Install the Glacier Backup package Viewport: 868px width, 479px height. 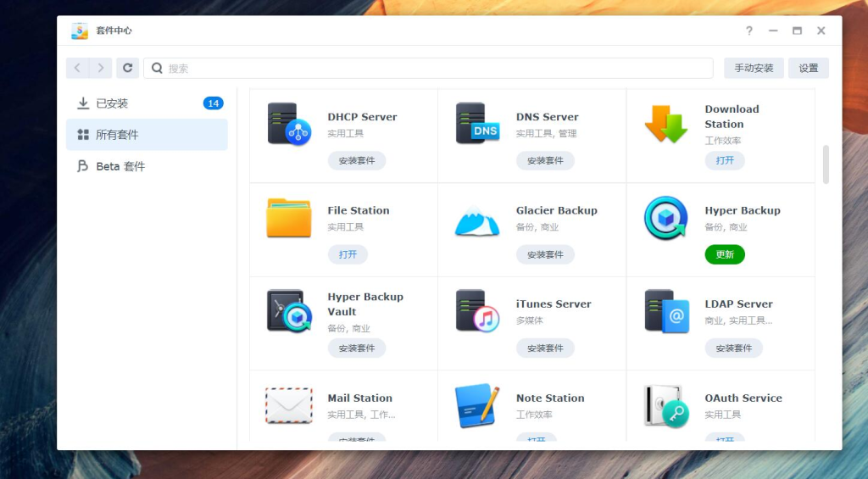click(545, 254)
